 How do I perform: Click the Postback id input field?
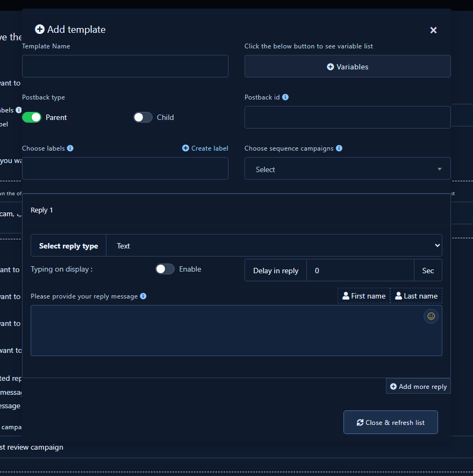click(347, 117)
